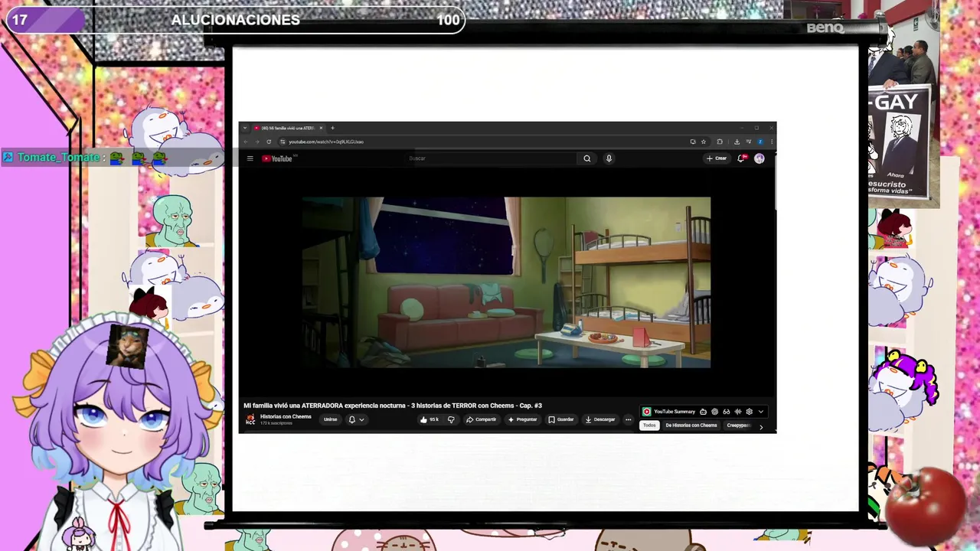
Task: Open YouTube Summary settings gear
Action: 750,412
